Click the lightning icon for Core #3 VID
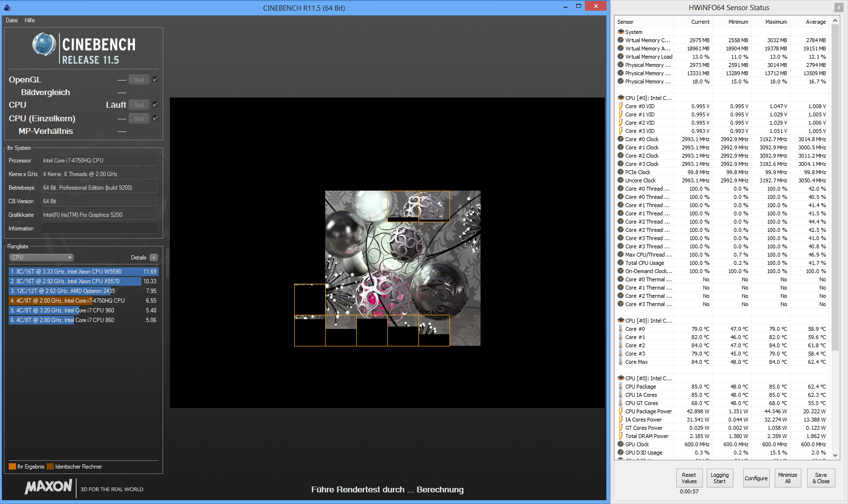This screenshot has height=504, width=848. tap(620, 131)
